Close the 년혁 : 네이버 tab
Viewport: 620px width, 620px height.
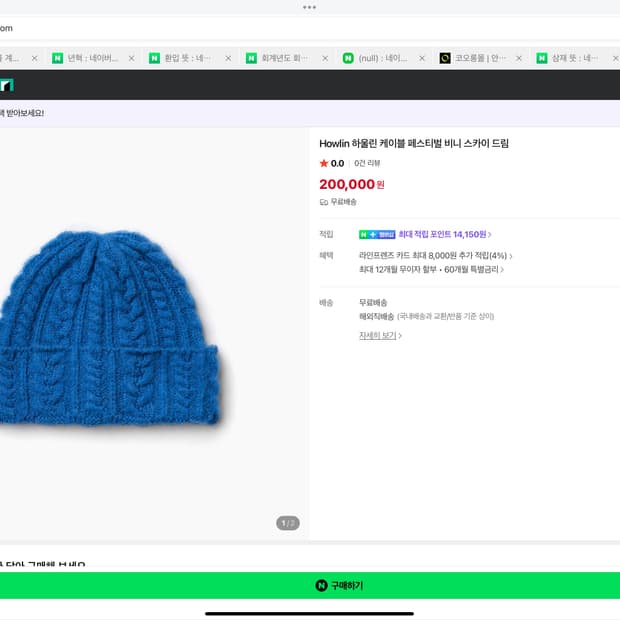[x=131, y=59]
